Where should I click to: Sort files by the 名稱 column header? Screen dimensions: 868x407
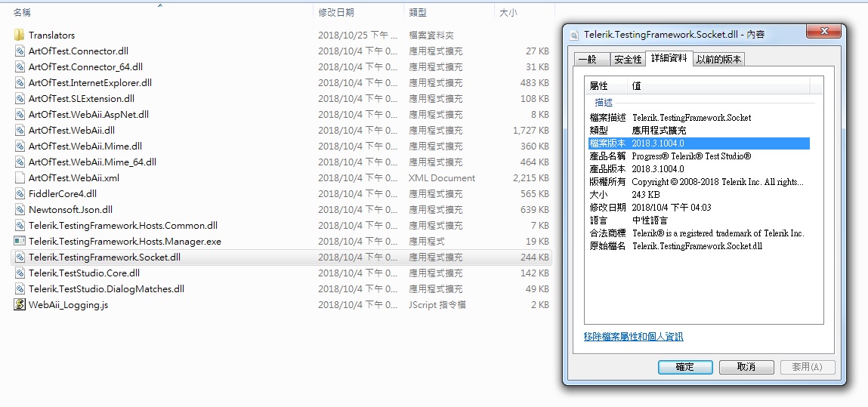pos(22,13)
